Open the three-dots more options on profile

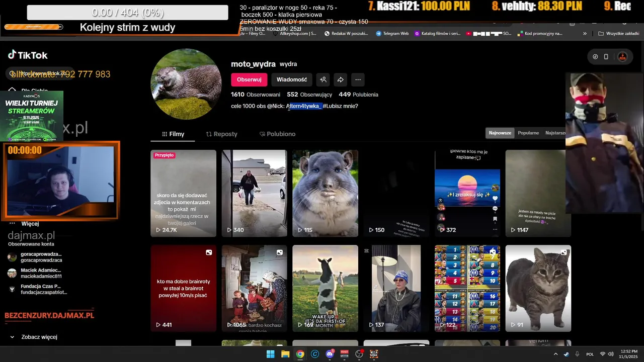pyautogui.click(x=358, y=79)
